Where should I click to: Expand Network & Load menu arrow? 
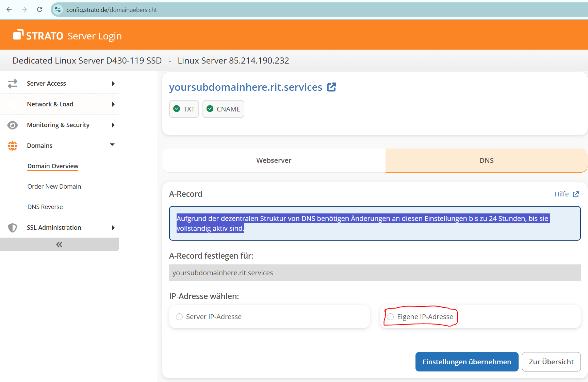pos(113,104)
